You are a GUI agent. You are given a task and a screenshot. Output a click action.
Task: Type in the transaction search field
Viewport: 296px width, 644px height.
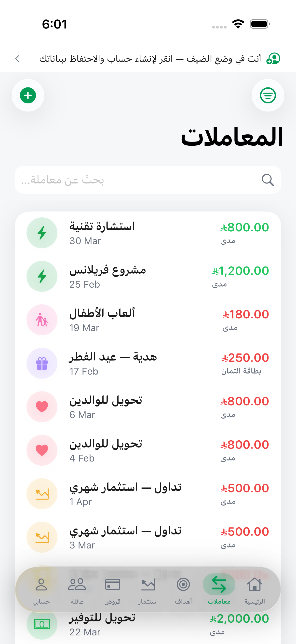tap(140, 180)
